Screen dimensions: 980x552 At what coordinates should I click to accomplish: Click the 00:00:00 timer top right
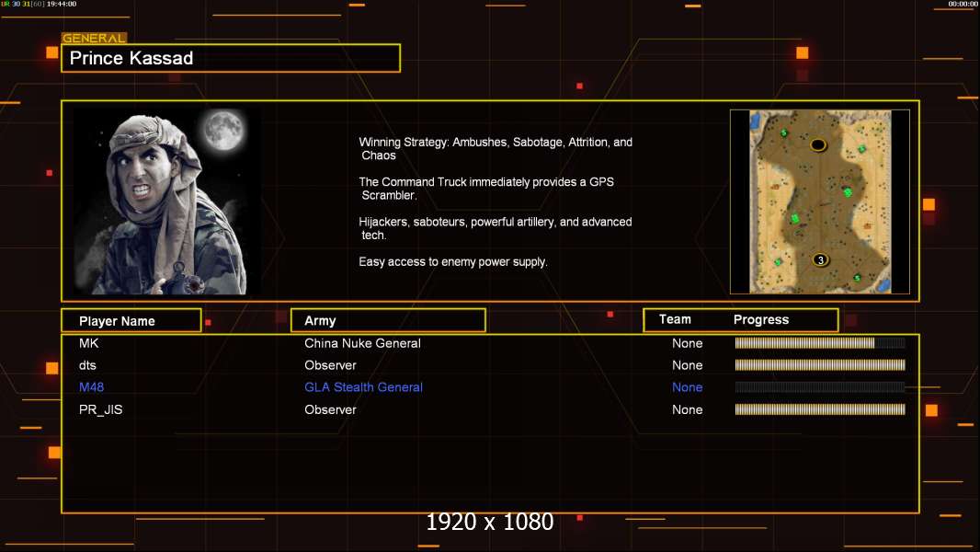tap(963, 4)
